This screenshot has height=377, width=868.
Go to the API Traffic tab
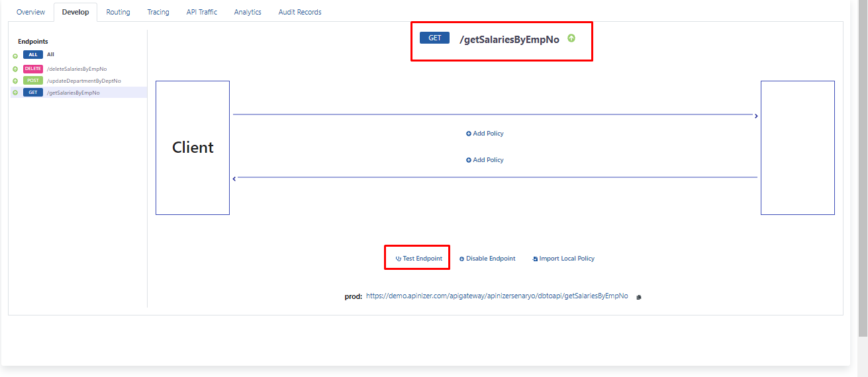pyautogui.click(x=201, y=12)
